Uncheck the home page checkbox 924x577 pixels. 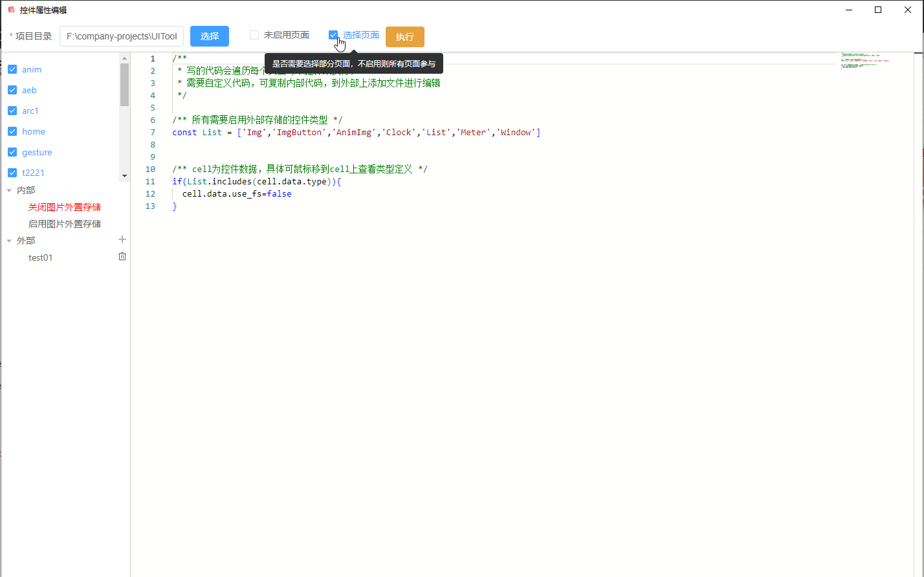click(x=12, y=131)
